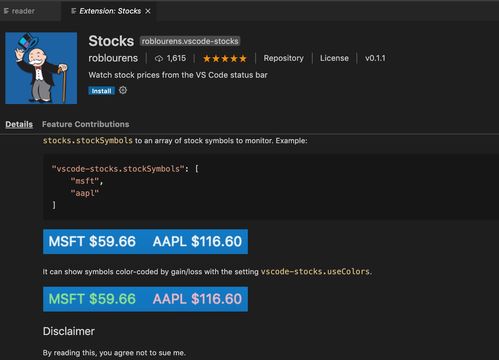This screenshot has height=360, width=499.
Task: Click the cloud download count icon
Action: (x=159, y=59)
